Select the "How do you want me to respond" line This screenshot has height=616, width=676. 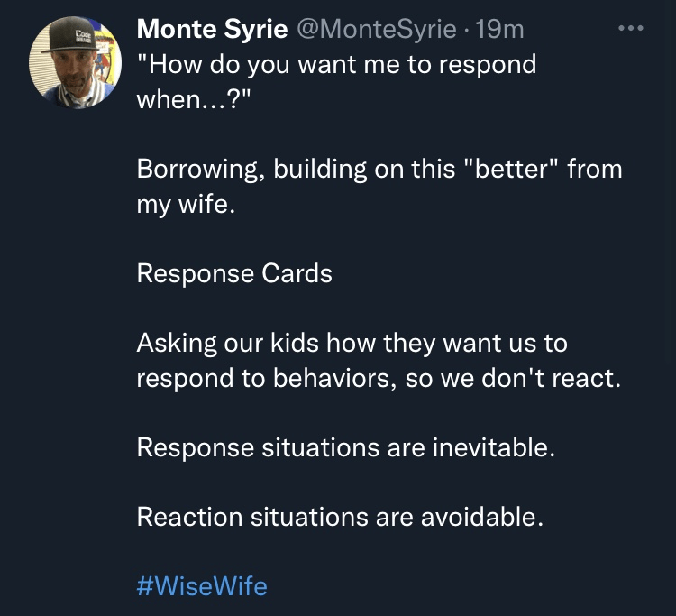(337, 65)
